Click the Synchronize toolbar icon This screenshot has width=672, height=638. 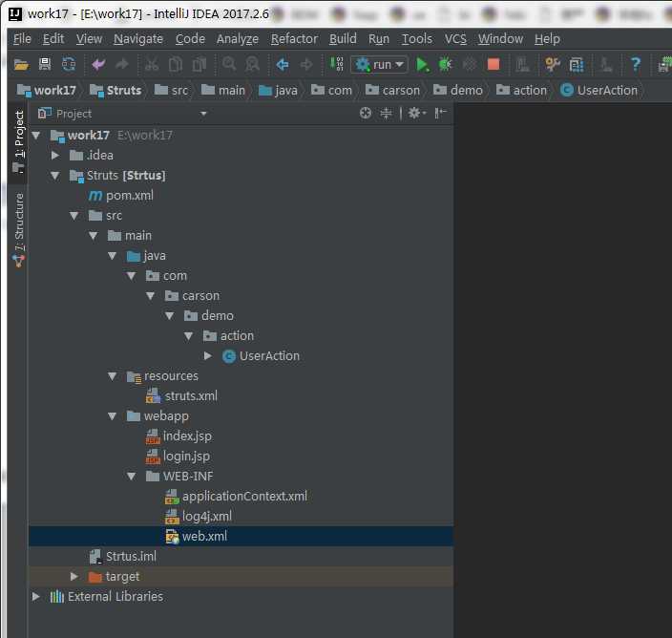click(69, 64)
